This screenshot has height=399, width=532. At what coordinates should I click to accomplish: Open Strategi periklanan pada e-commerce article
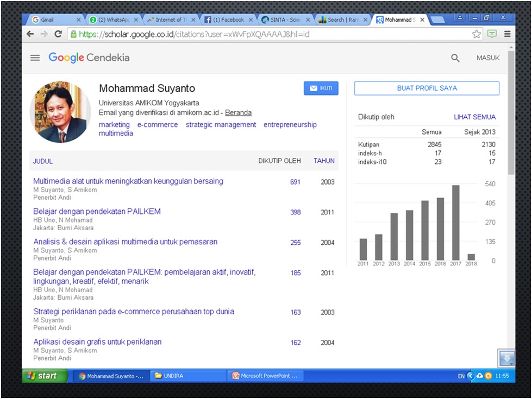[x=134, y=312]
